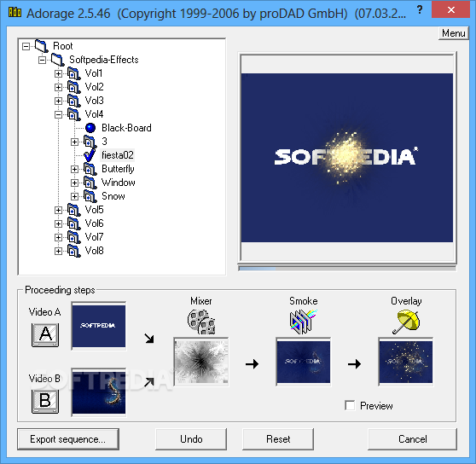Click the Undo button
Screen dimensions: 476x464
click(191, 439)
